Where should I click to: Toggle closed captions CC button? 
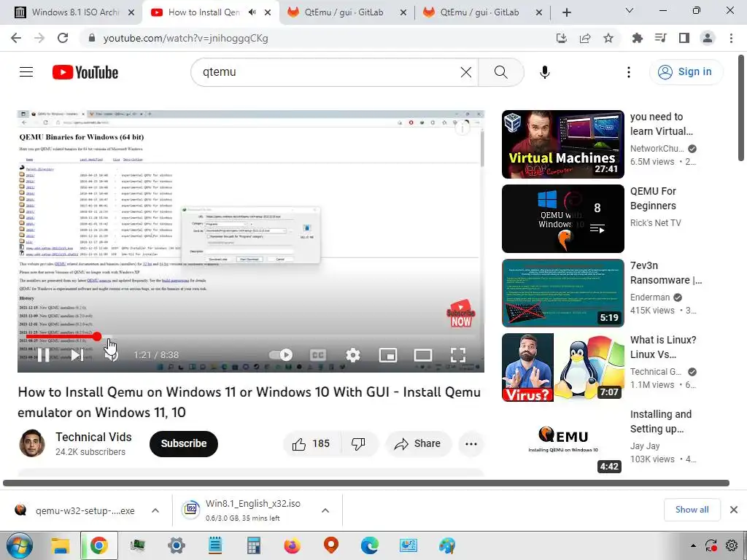click(x=318, y=355)
